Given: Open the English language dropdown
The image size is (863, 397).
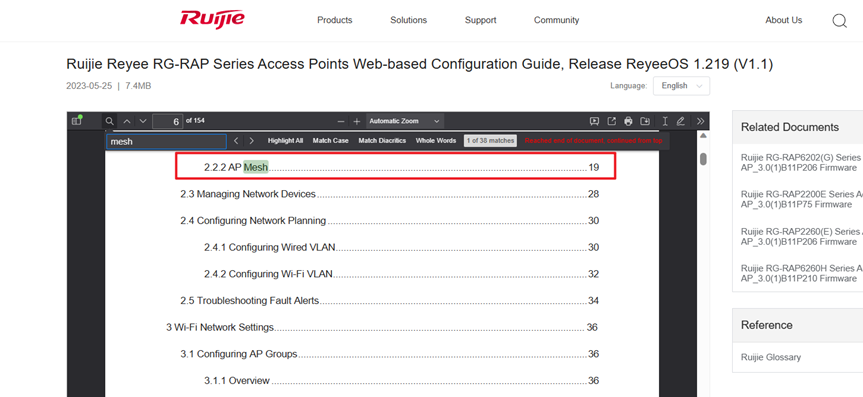Looking at the screenshot, I should point(681,86).
